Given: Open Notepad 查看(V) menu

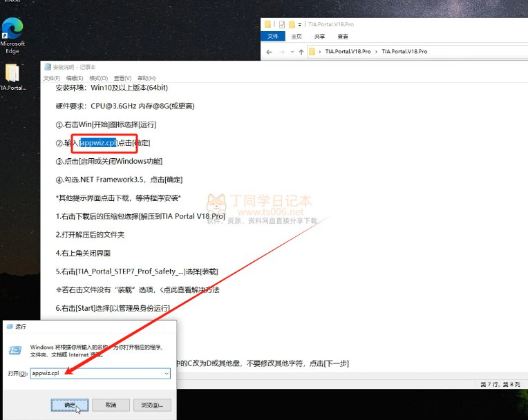Looking at the screenshot, I should click(122, 78).
